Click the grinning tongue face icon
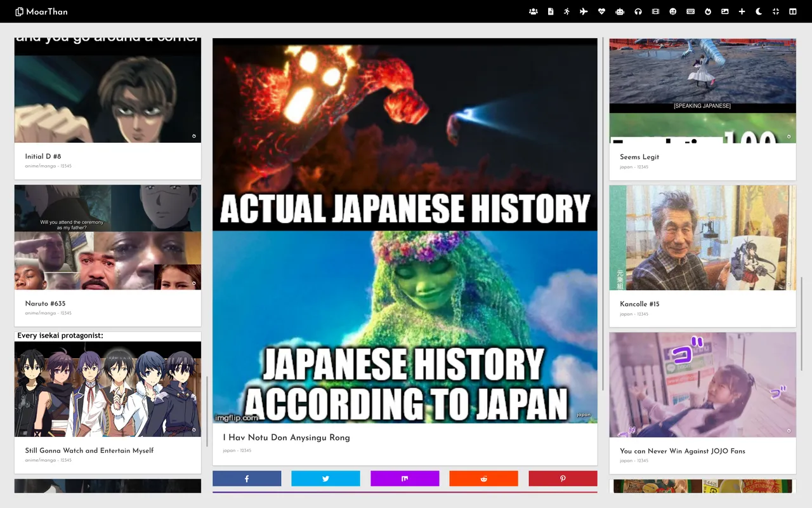The image size is (812, 508). (673, 11)
